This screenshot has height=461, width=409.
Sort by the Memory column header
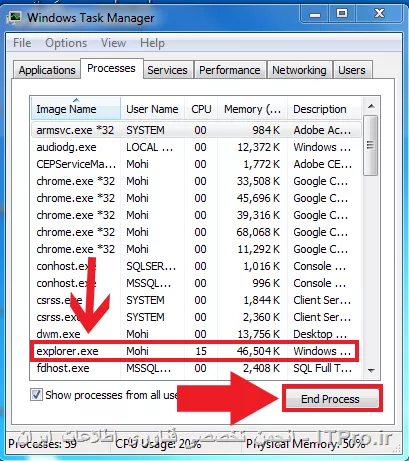tap(252, 109)
